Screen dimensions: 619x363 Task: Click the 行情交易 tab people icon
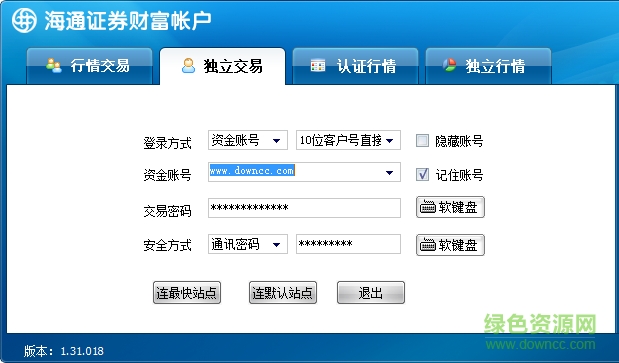tap(54, 65)
